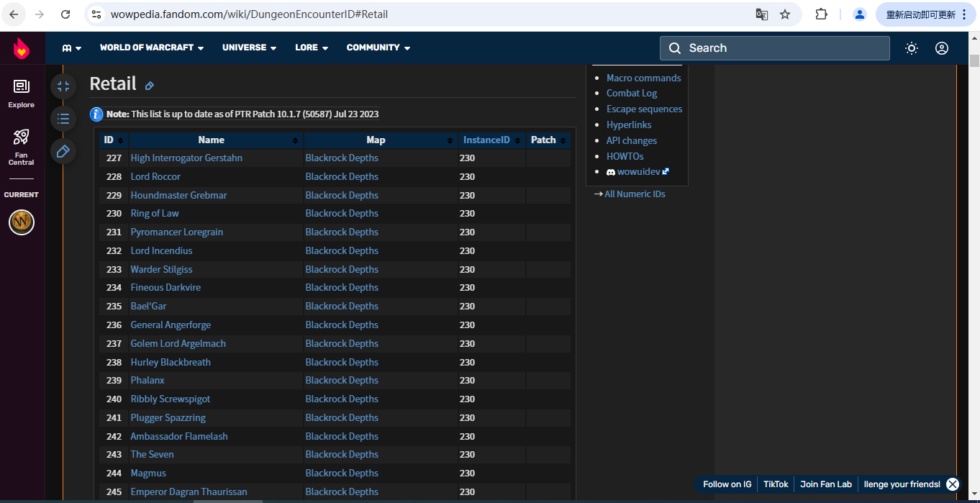Toggle the light/dark theme sun icon
The image size is (980, 503).
pos(912,48)
